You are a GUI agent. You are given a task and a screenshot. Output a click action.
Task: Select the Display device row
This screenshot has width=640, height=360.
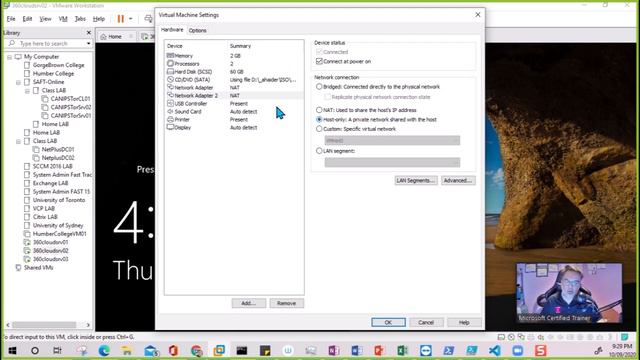pos(234,127)
